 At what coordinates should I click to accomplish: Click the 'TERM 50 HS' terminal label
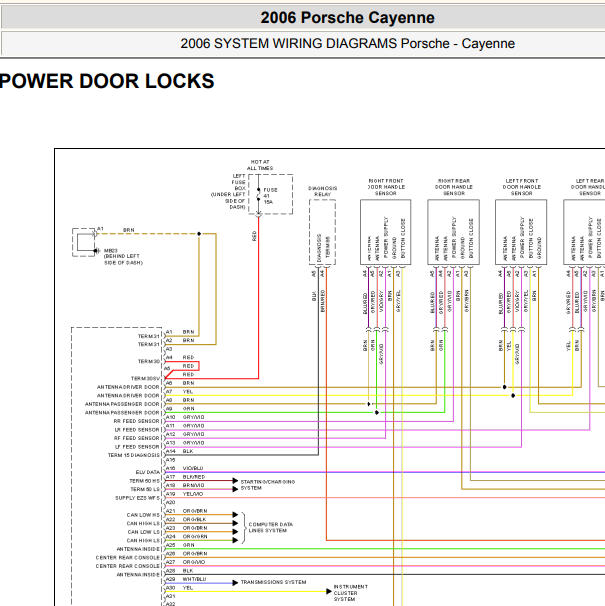[144, 481]
